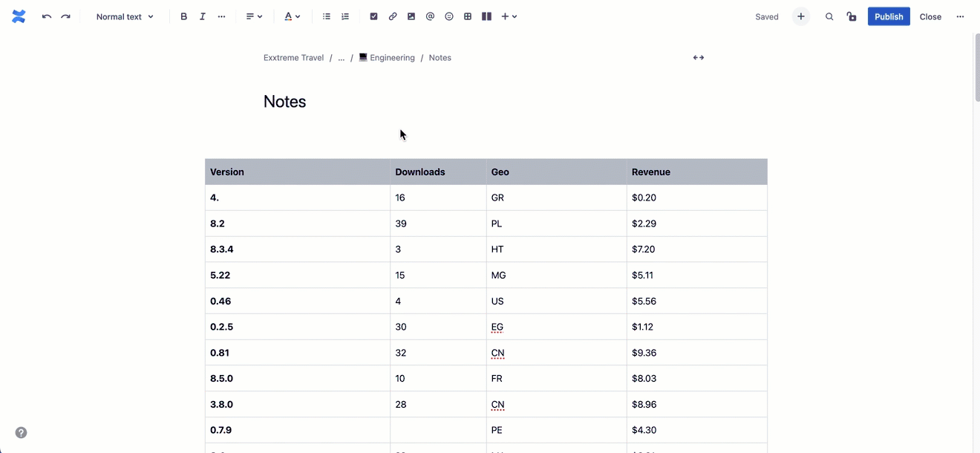980x453 pixels.
Task: Toggle page width arrows
Action: [699, 57]
